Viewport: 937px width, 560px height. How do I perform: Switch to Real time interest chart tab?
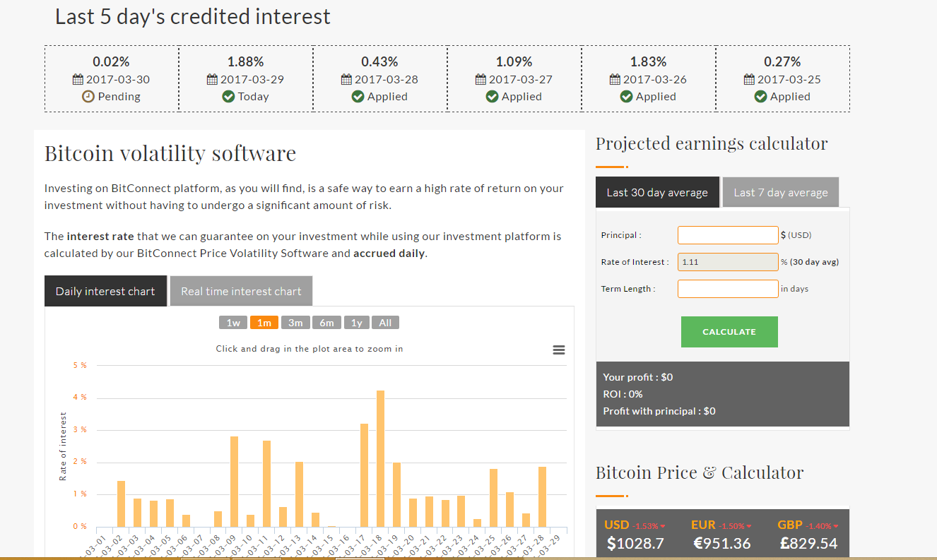[241, 291]
